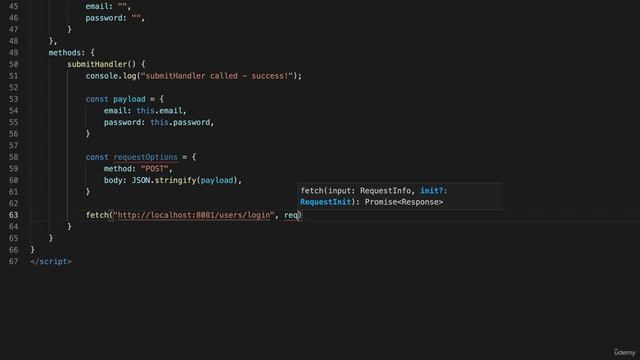
Task: Click line number 49 in the gutter
Action: tap(13, 53)
